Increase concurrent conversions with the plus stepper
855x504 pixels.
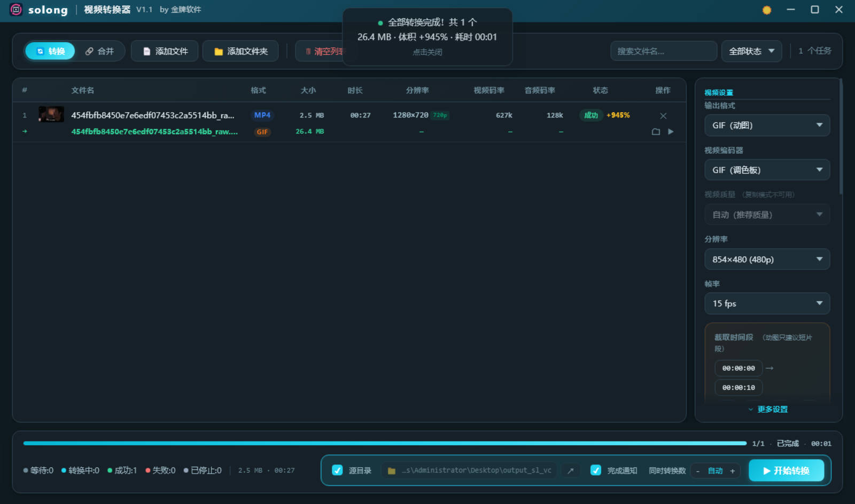click(733, 470)
